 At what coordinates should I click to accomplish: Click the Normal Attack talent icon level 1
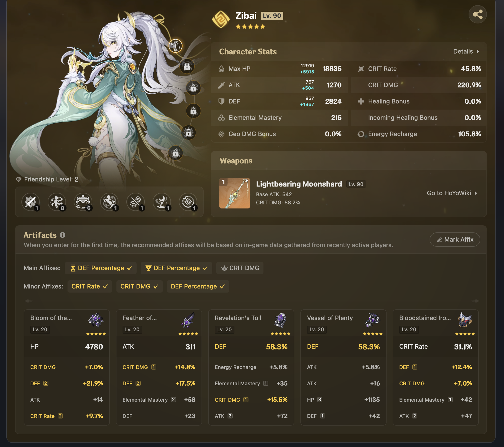[31, 202]
